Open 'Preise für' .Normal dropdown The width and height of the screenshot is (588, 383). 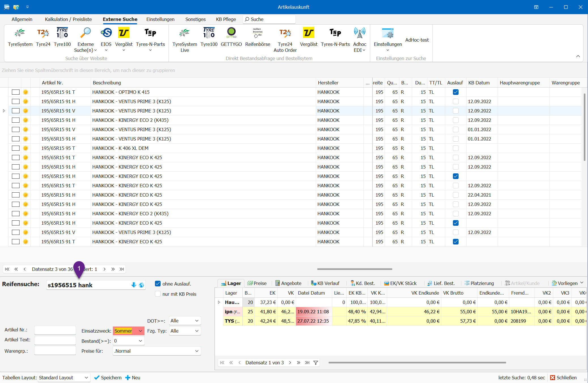(x=197, y=351)
